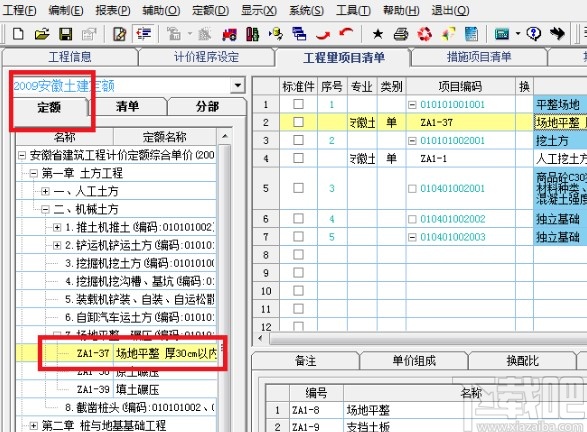Click the red and green books icon
This screenshot has height=432, width=587.
pyautogui.click(x=253, y=34)
